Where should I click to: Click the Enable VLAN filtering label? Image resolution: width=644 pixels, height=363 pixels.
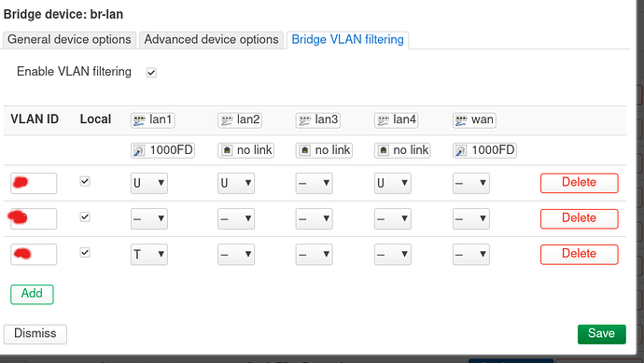click(x=74, y=72)
